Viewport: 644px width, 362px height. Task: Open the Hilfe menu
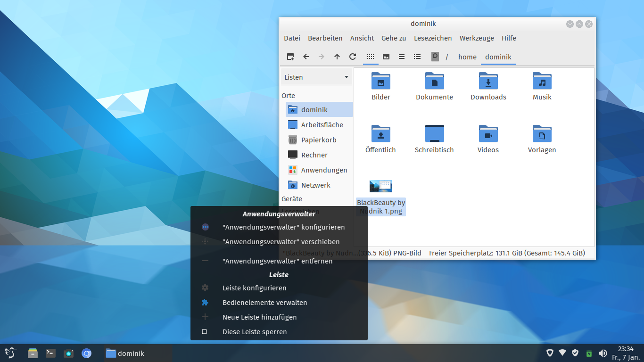point(509,38)
